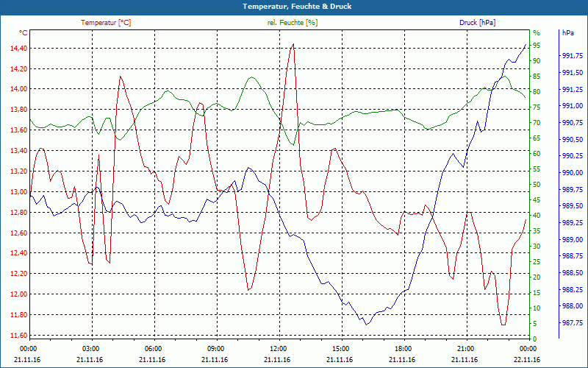Click the 989,50 pressure axis value
This screenshot has width=588, height=368.
(x=573, y=206)
